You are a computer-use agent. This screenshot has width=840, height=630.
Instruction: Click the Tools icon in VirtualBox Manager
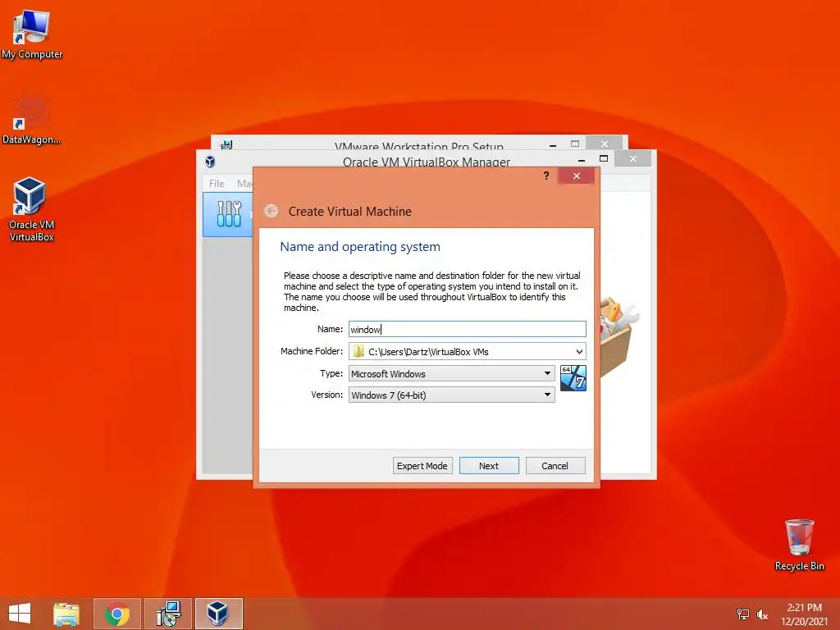coord(230,214)
